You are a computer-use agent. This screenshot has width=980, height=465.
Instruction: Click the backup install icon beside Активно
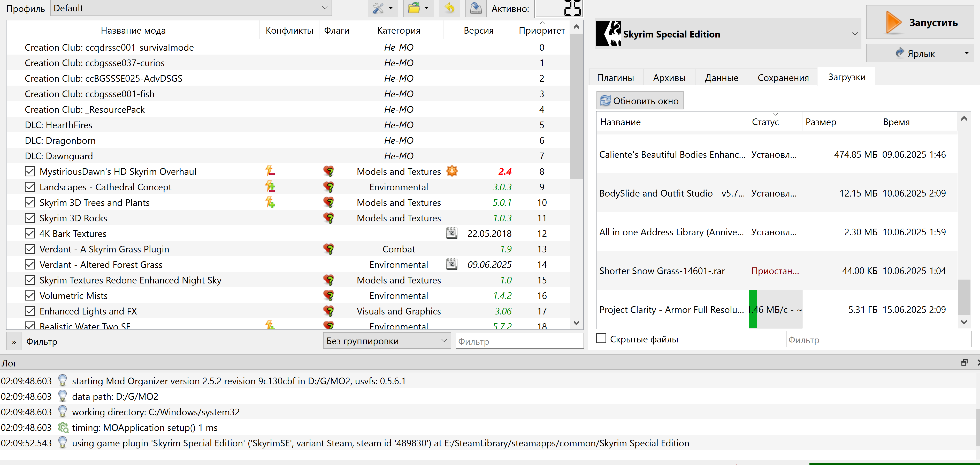pyautogui.click(x=476, y=8)
